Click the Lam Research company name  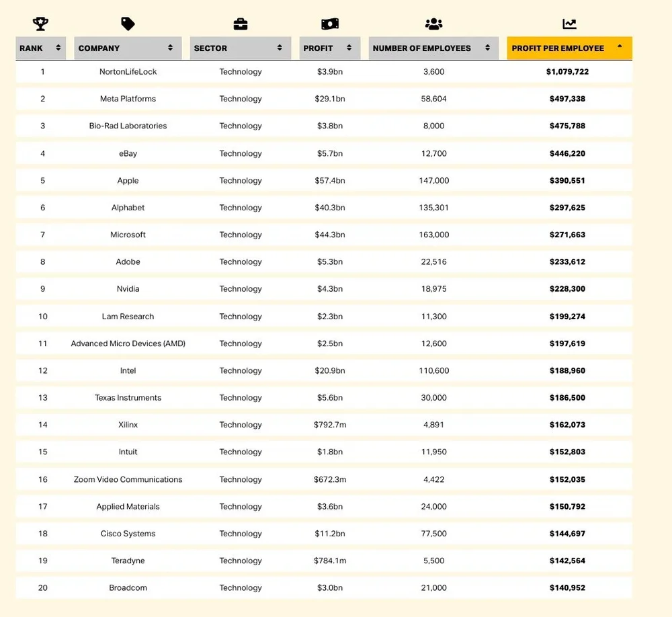[x=128, y=317]
